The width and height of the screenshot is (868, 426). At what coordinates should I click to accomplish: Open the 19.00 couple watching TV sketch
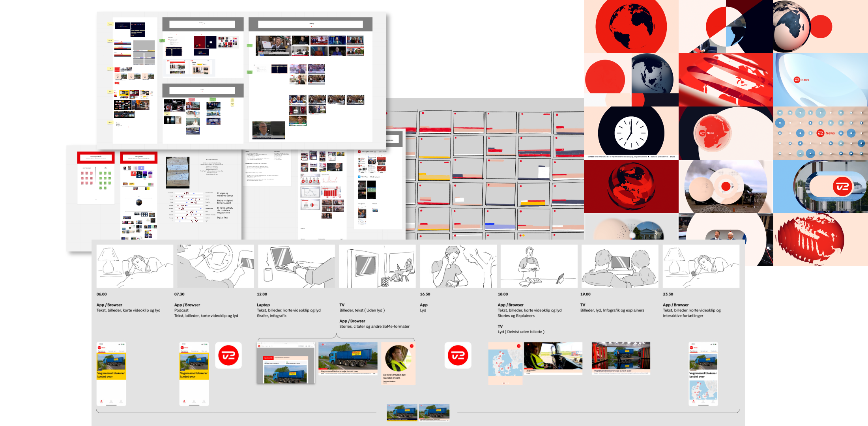click(620, 266)
